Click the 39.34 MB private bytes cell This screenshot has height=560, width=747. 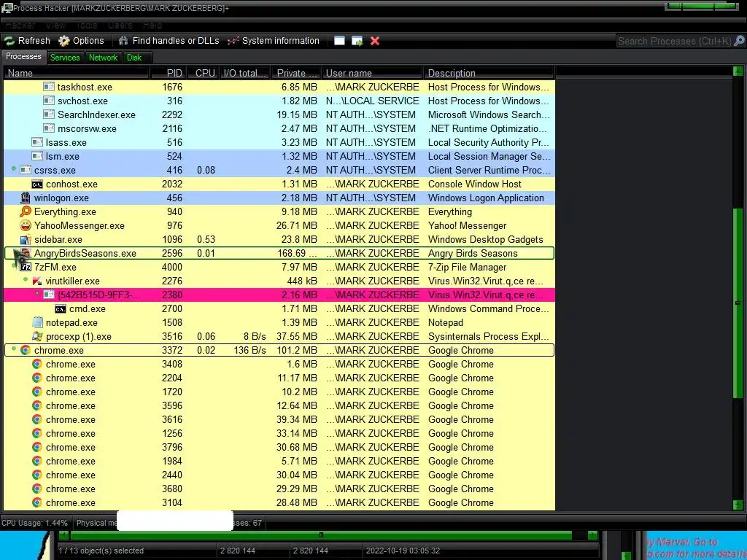[296, 419]
